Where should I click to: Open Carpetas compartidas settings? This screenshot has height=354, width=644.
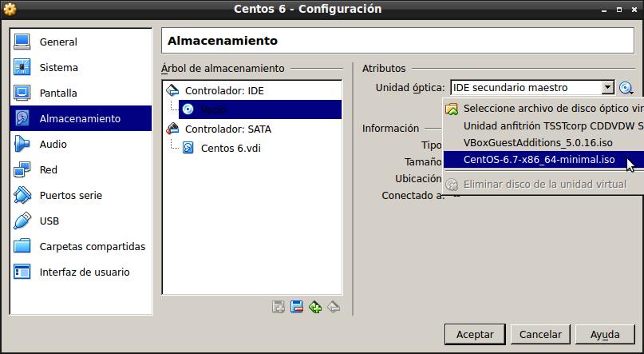point(92,247)
